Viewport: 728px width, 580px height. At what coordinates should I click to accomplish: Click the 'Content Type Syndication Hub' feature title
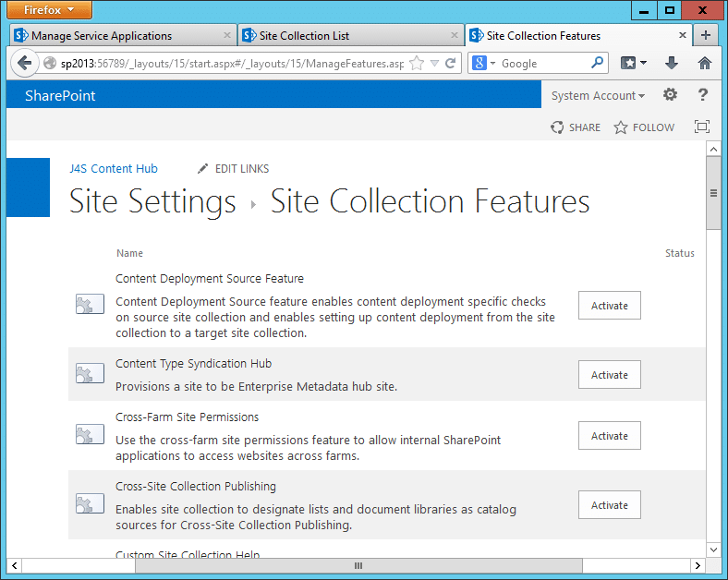[x=194, y=364]
